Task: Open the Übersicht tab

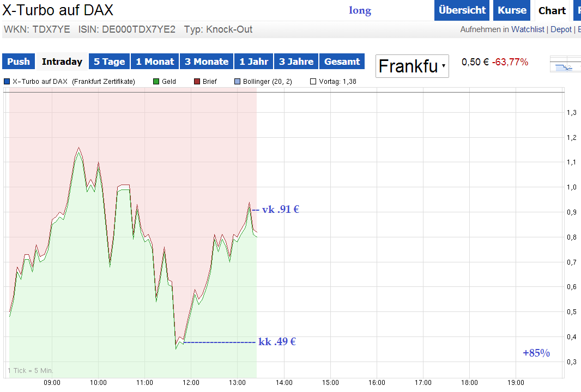Action: point(462,10)
